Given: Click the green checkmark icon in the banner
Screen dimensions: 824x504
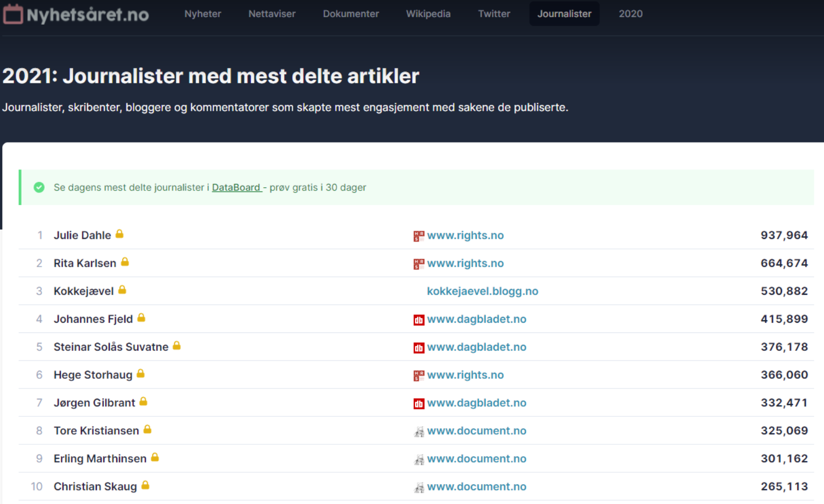Looking at the screenshot, I should (x=39, y=187).
